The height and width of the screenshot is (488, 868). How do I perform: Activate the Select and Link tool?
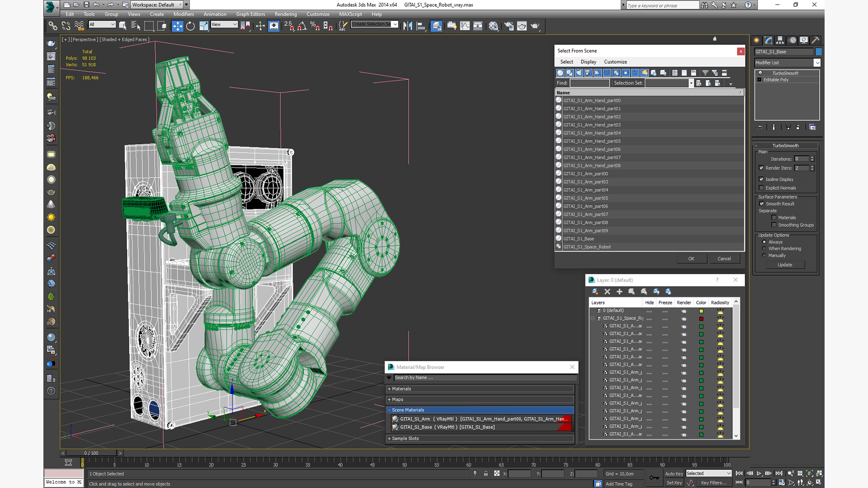[x=53, y=26]
